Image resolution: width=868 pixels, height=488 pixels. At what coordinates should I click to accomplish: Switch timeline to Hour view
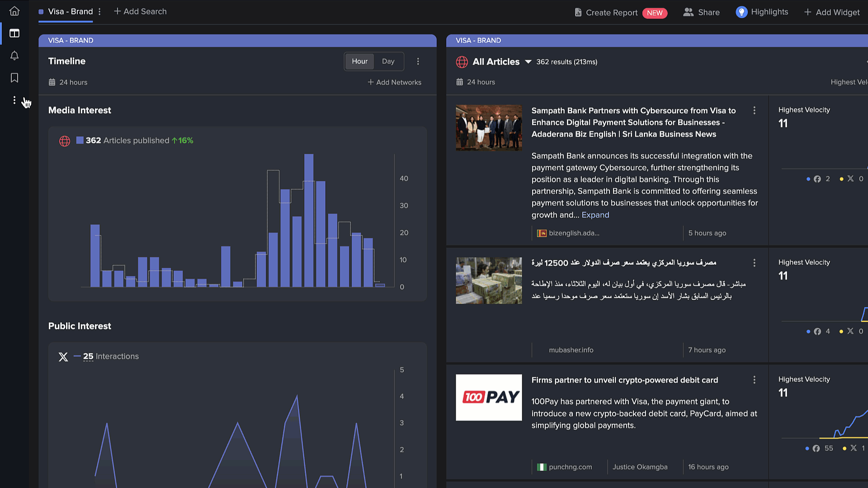click(x=360, y=61)
